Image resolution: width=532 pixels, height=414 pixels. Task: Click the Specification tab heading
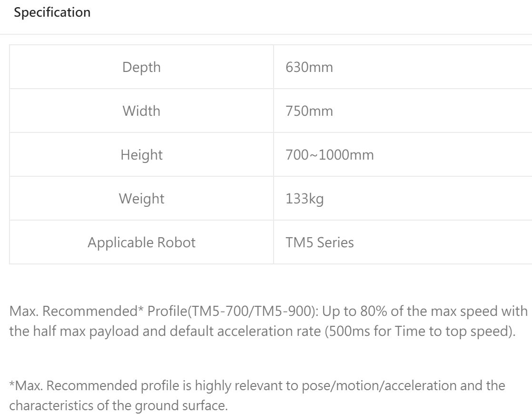[52, 12]
